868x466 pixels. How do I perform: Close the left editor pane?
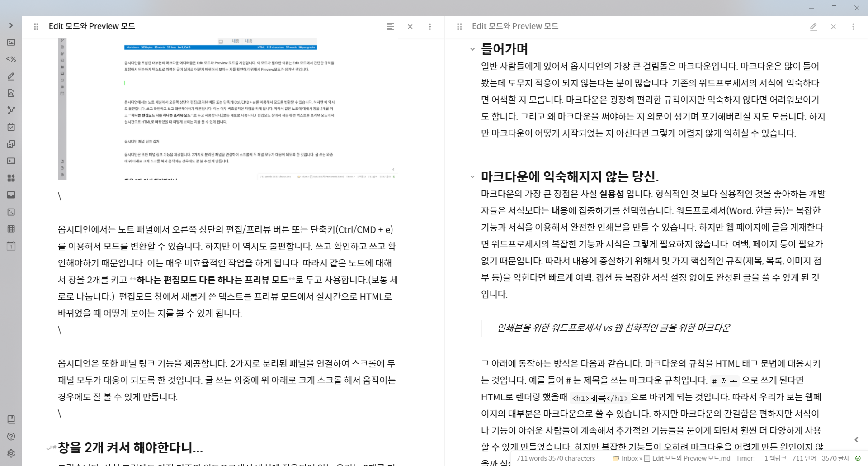coord(410,27)
